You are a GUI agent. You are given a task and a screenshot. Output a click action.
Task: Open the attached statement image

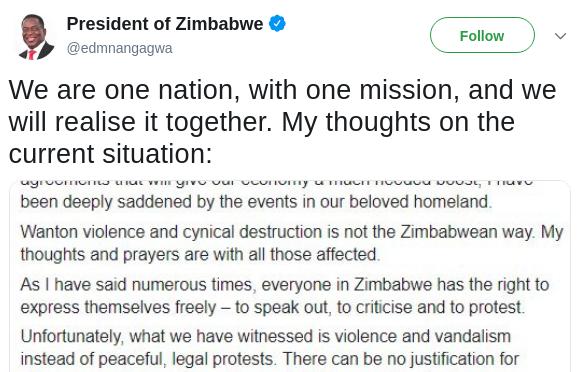click(x=290, y=276)
